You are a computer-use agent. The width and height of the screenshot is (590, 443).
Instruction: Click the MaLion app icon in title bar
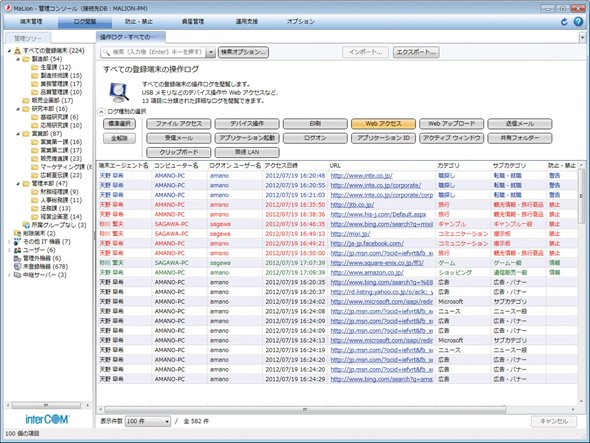point(8,8)
